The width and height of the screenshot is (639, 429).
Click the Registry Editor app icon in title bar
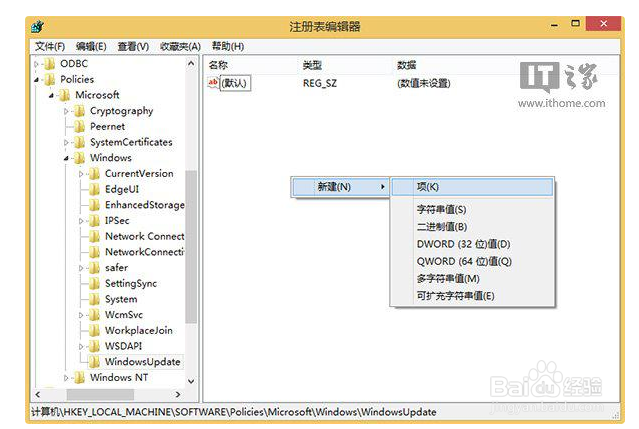(37, 27)
